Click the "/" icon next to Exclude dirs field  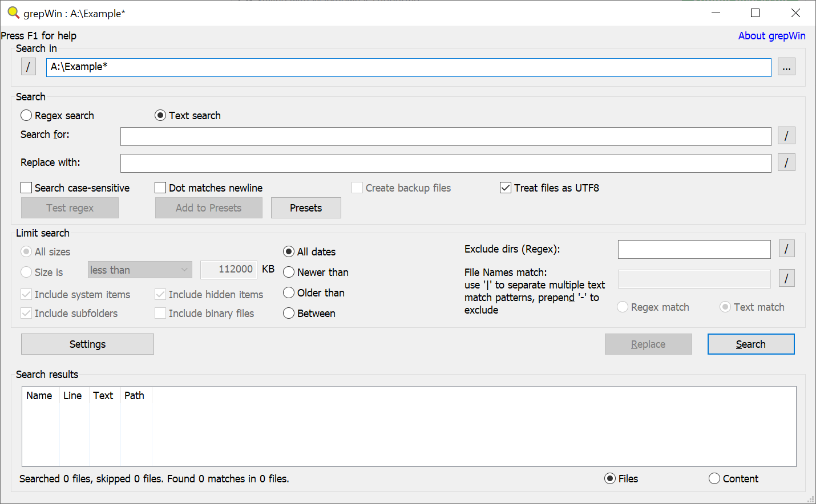point(786,249)
